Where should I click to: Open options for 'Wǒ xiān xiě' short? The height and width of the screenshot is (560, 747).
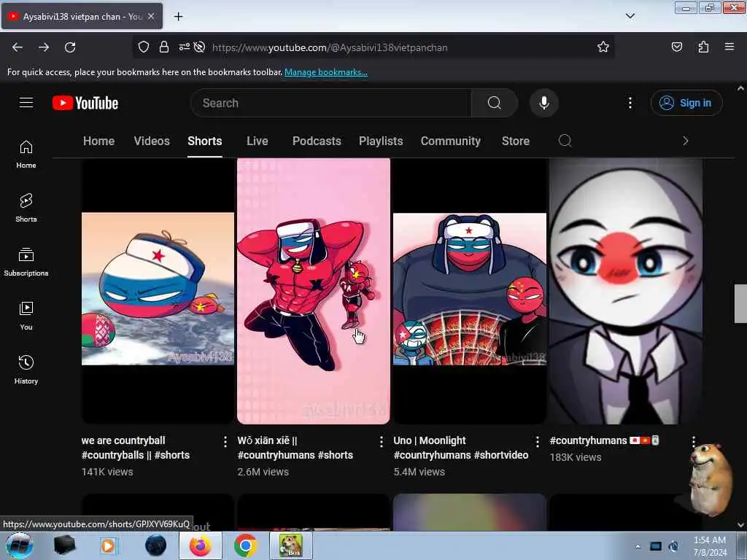tap(381, 442)
